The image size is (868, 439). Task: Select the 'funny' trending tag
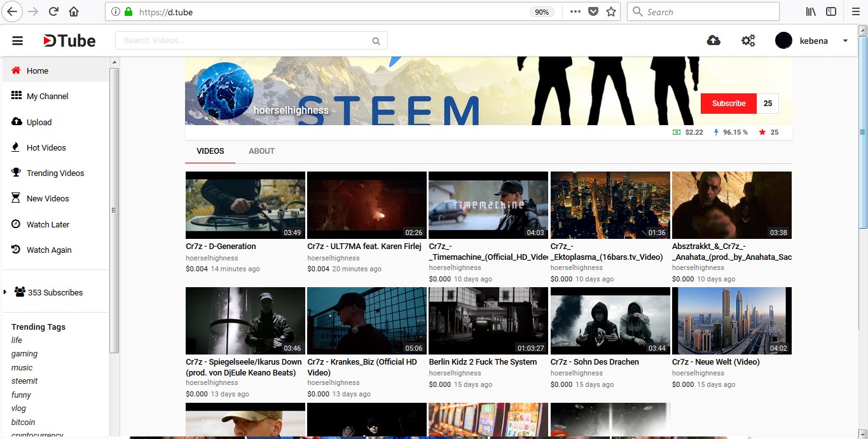coord(21,395)
